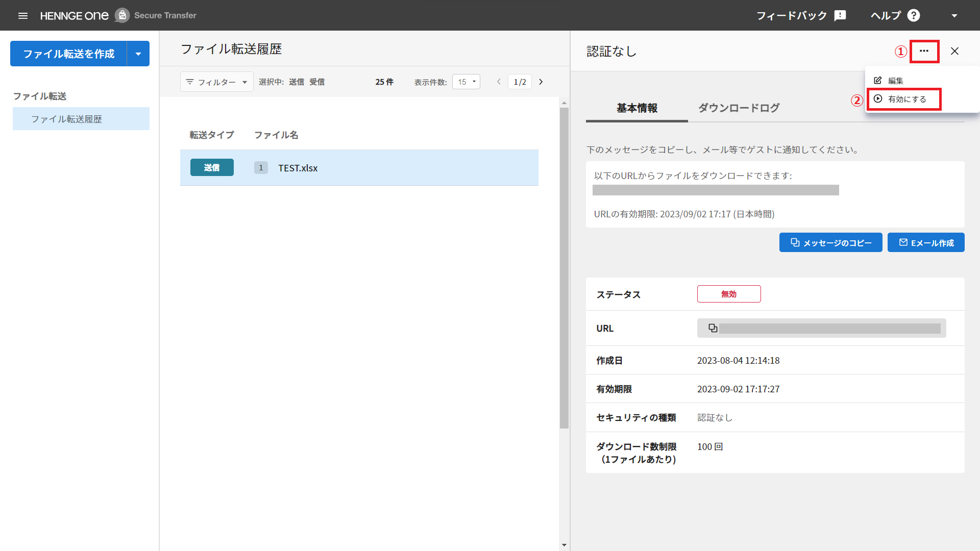Expand the arrow beside ファイル転送を作成
The image size is (980, 551).
click(138, 54)
